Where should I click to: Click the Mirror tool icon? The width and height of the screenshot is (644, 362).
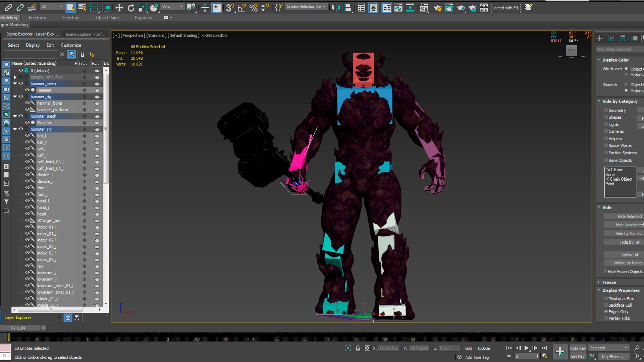(x=336, y=7)
